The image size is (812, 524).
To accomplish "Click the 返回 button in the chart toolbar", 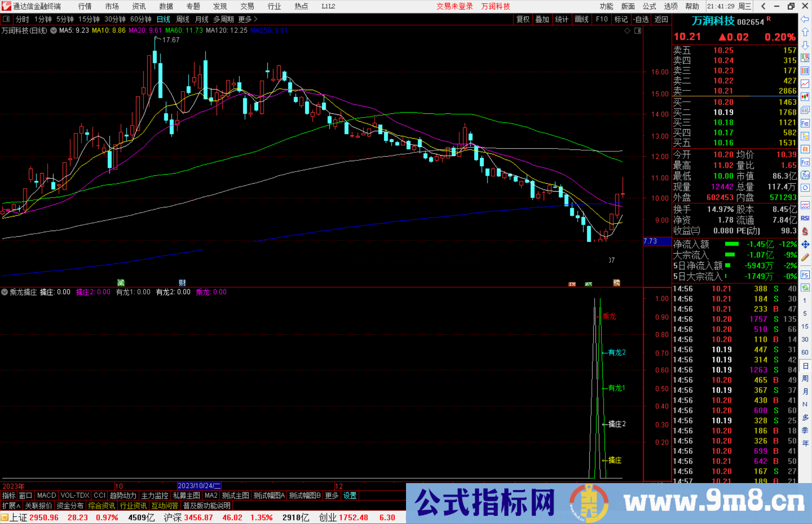I will 661,19.
